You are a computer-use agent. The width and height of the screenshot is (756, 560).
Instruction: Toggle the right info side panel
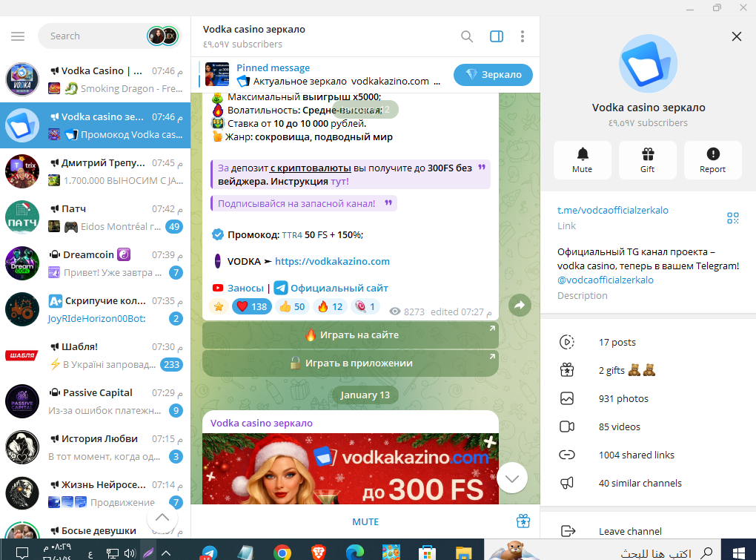[x=496, y=36]
